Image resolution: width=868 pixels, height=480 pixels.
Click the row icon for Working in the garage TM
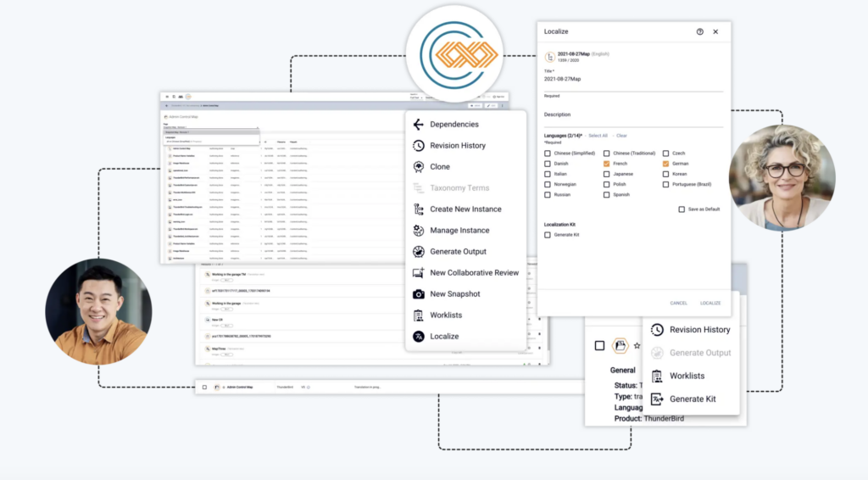click(x=208, y=275)
